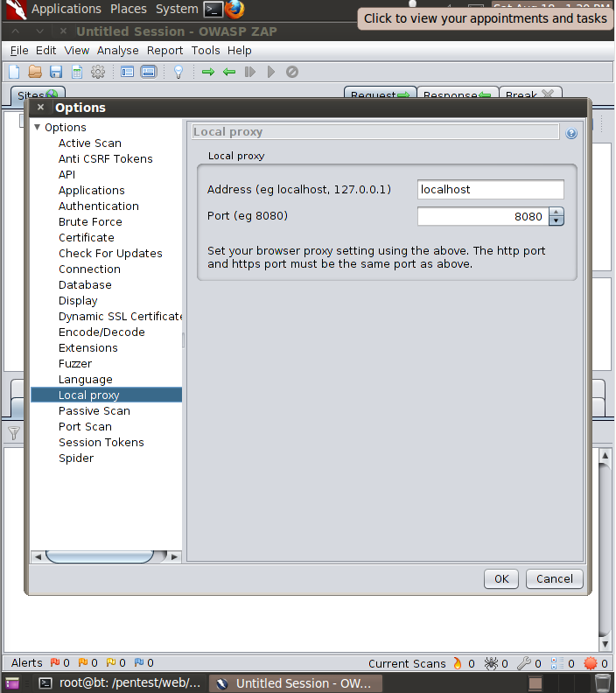This screenshot has height=693, width=616.
Task: Click the Address input field
Action: [x=490, y=190]
